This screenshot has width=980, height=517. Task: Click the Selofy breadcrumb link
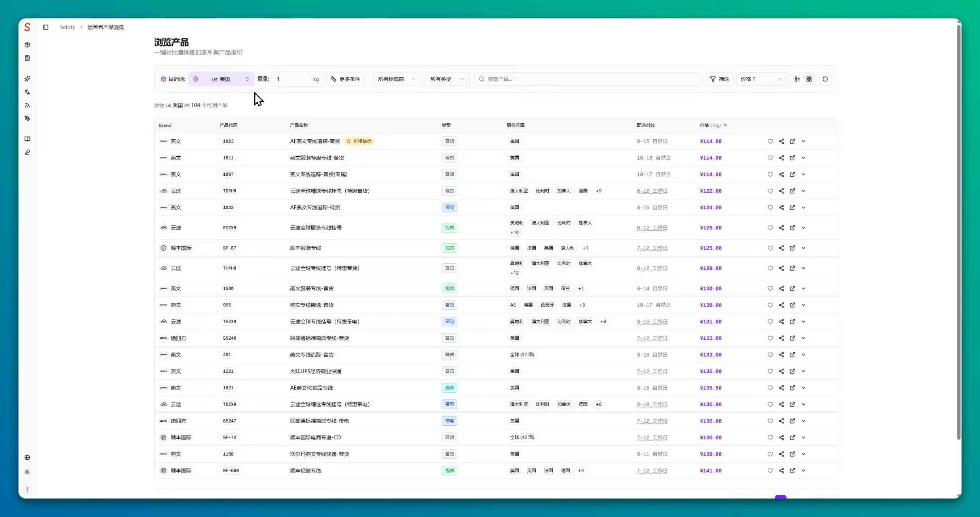pyautogui.click(x=67, y=27)
